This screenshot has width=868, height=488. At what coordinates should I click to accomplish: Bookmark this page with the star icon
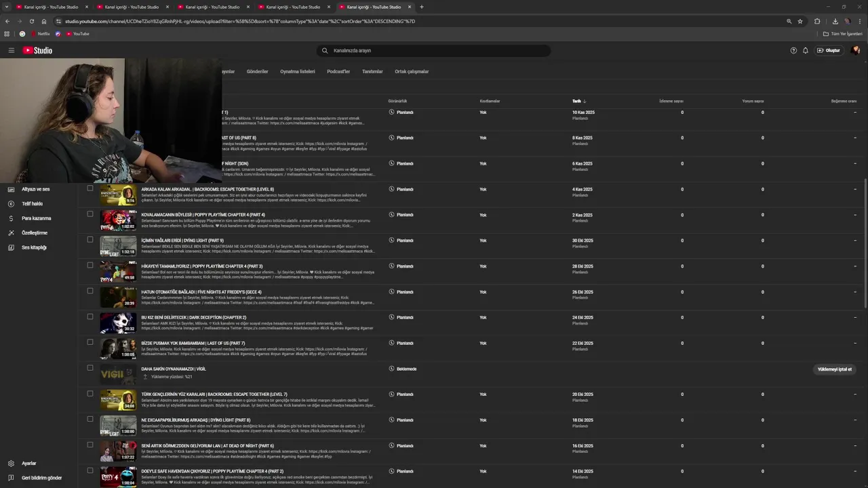tap(800, 21)
